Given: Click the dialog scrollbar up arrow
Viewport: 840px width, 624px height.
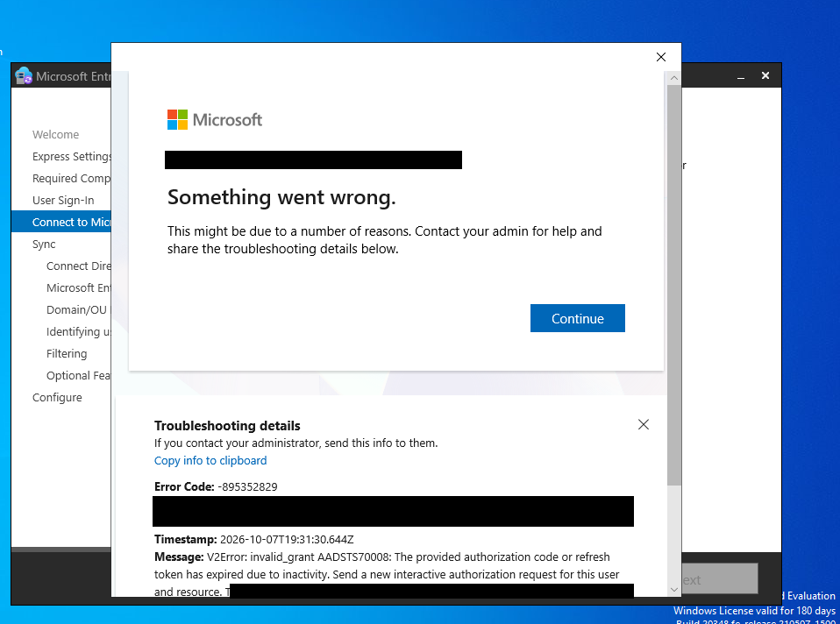Looking at the screenshot, I should point(674,78).
